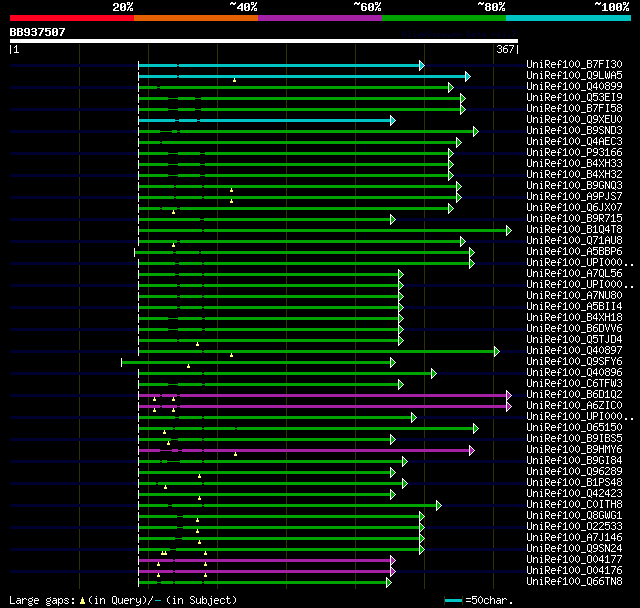640x608 pixels.
Task: Select the UniRef100_Q6JX07 label
Action: tap(574, 208)
